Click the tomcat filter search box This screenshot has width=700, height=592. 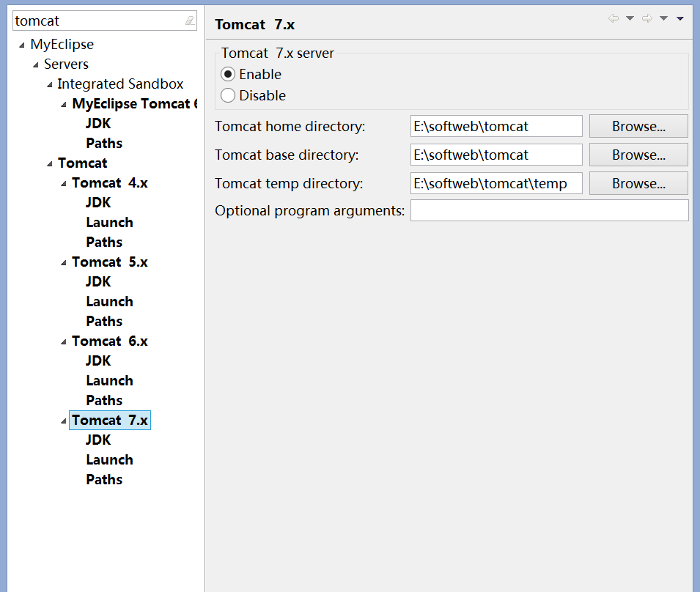[x=105, y=21]
